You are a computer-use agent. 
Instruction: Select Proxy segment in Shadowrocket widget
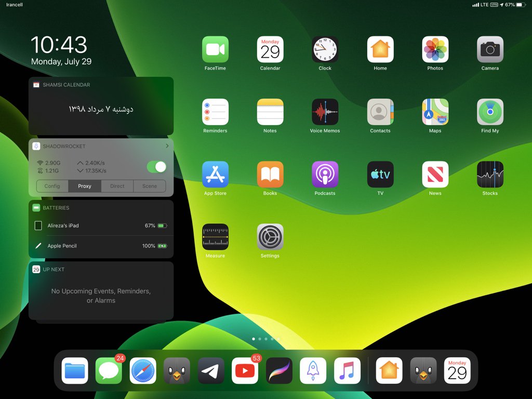point(85,186)
